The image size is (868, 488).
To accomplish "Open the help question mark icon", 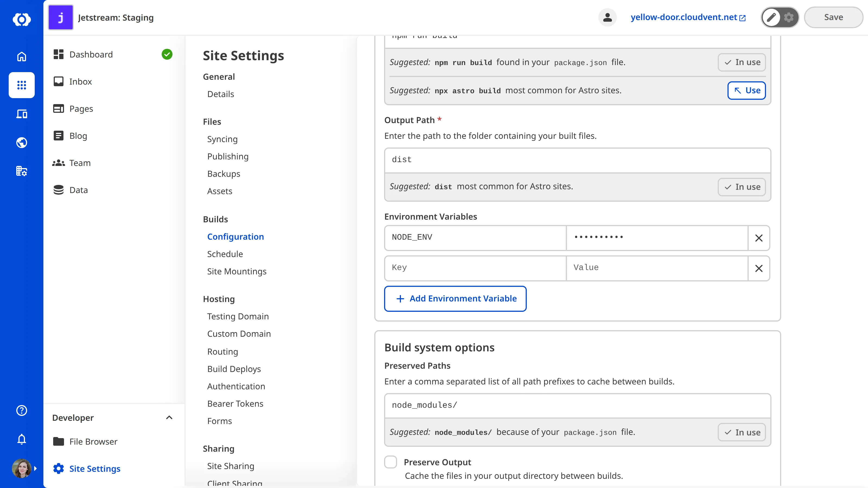I will click(x=22, y=410).
